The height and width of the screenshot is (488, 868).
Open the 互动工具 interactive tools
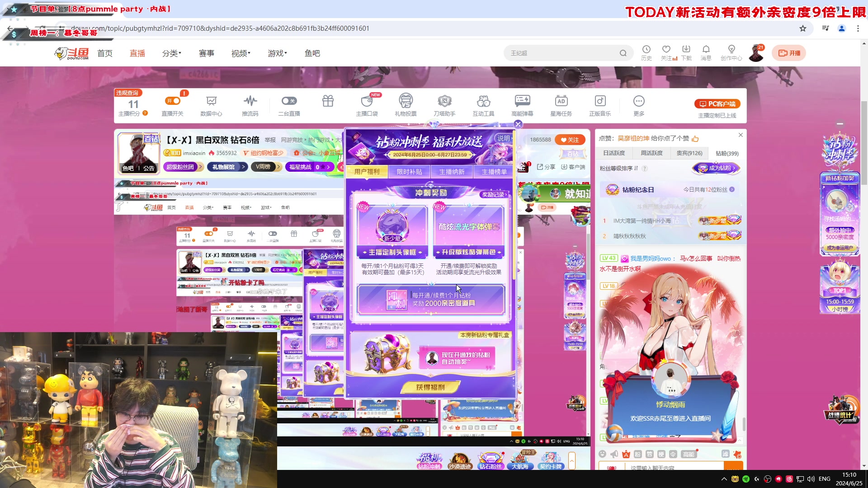[483, 105]
